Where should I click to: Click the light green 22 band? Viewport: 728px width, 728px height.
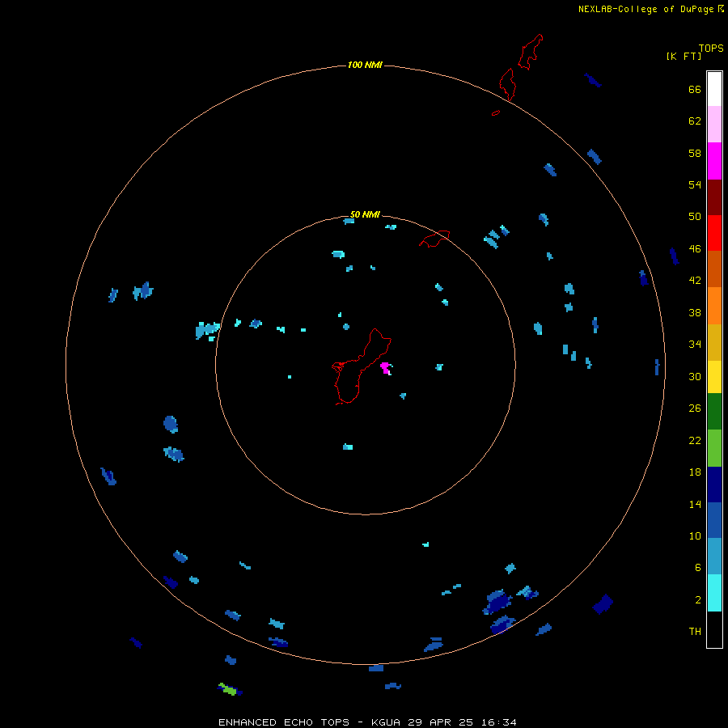[x=714, y=448]
